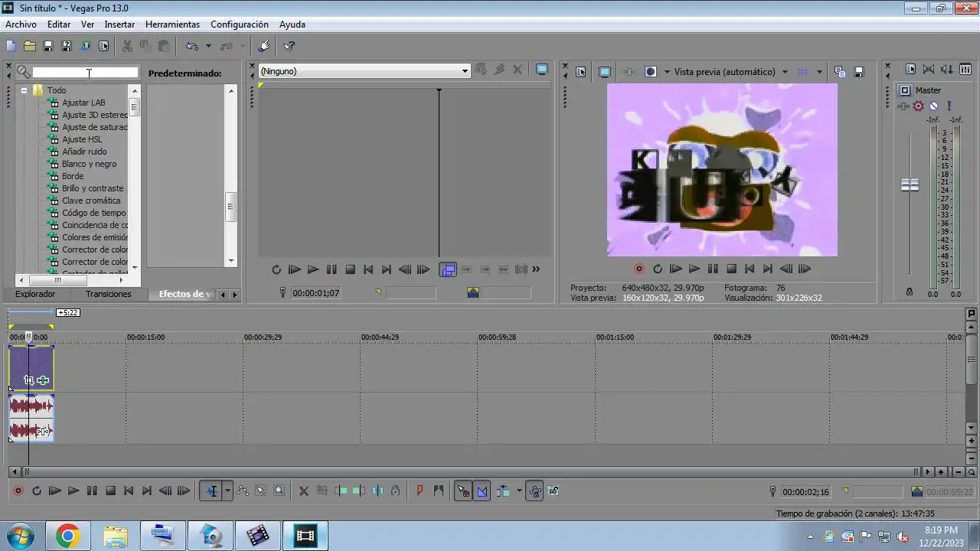
Task: Open the Insertar menu
Action: point(119,24)
